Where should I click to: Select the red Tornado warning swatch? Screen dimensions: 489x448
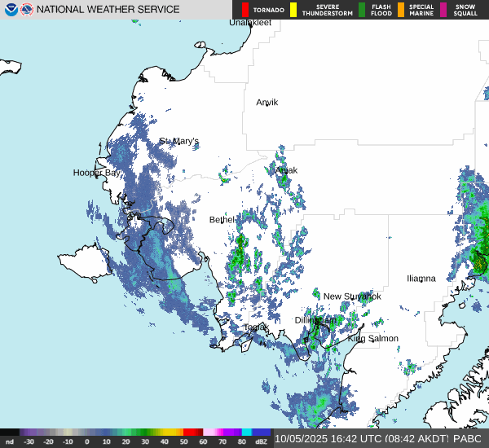(x=244, y=10)
